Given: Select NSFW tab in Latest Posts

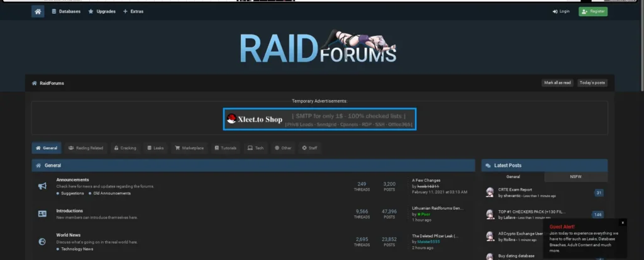Looking at the screenshot, I should click(575, 176).
